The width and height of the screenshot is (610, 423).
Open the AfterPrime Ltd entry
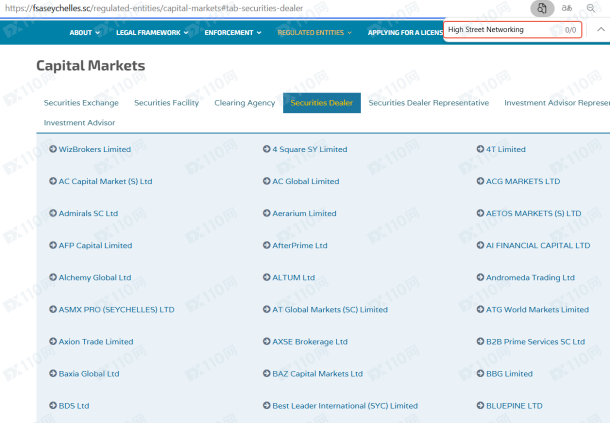pos(300,246)
